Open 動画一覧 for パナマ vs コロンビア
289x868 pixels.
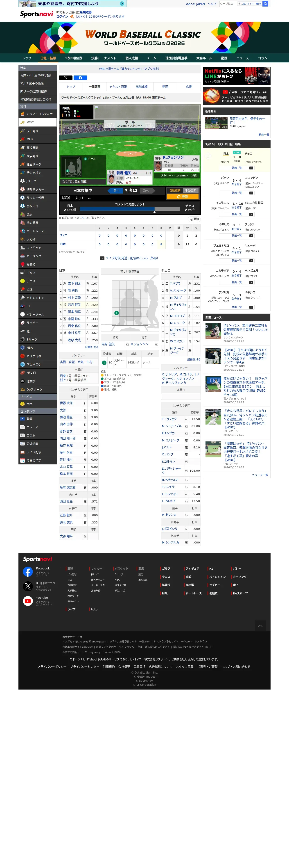237,193
